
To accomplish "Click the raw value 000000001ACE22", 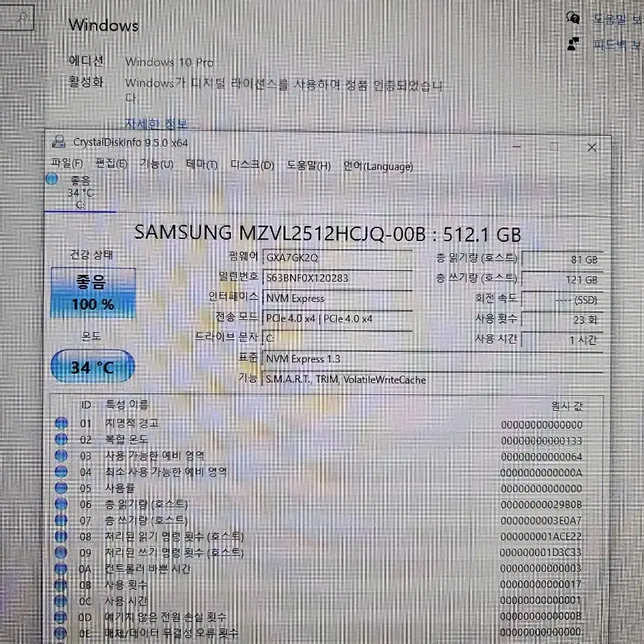I will click(540, 537).
